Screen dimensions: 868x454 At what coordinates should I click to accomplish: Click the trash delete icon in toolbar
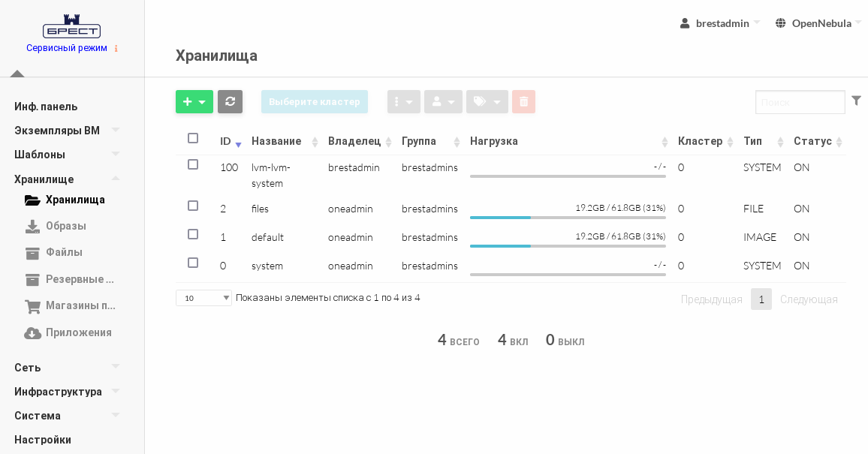click(x=523, y=101)
